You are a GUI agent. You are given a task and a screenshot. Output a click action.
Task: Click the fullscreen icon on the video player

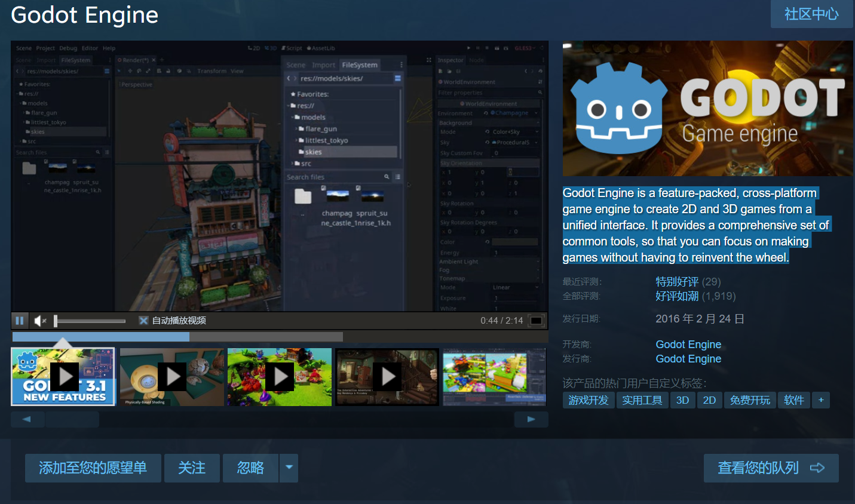coord(536,321)
